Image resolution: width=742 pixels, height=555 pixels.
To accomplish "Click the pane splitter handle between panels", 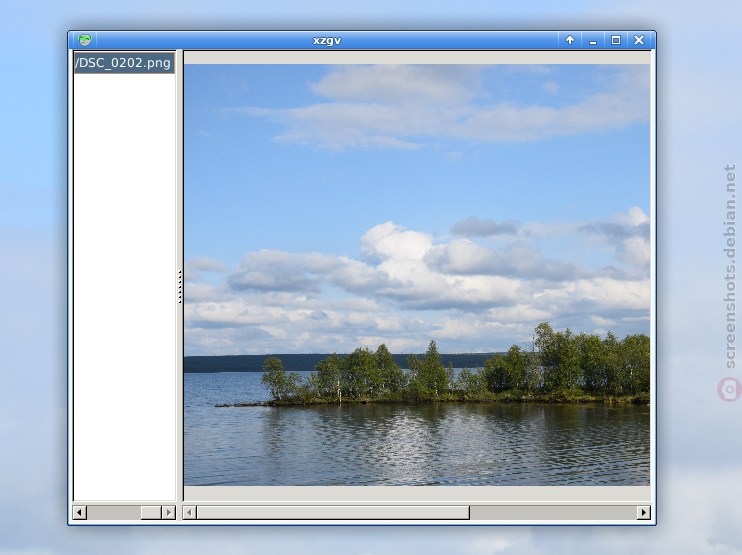I will point(180,286).
